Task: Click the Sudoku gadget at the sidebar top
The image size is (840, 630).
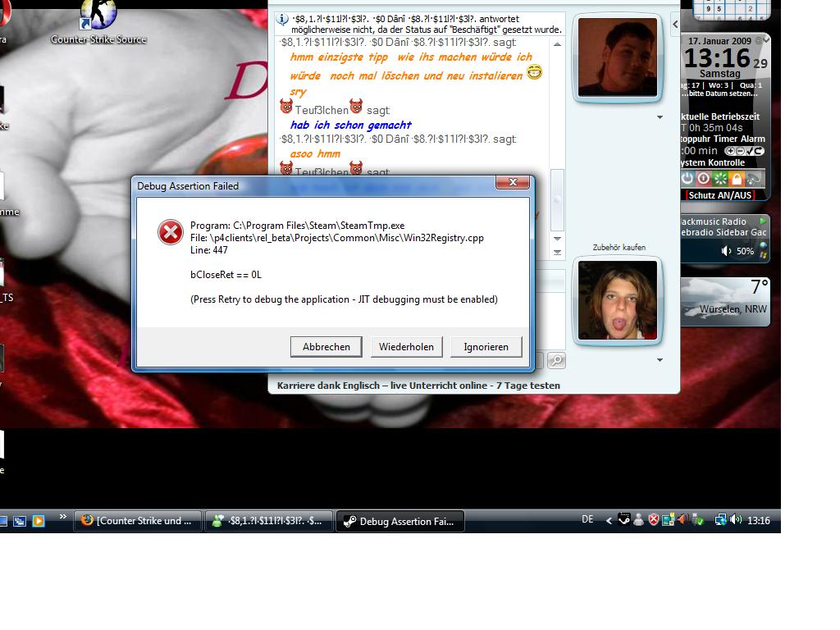Action: (731, 10)
